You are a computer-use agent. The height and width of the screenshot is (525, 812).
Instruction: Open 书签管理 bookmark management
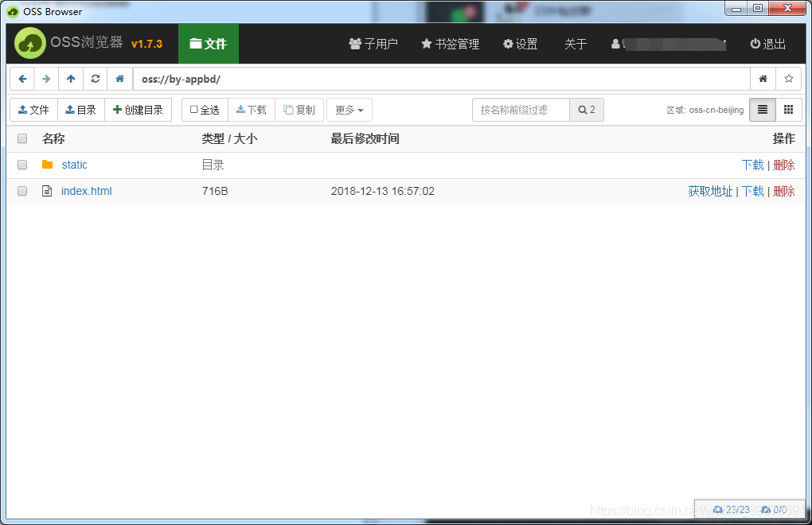pyautogui.click(x=449, y=45)
